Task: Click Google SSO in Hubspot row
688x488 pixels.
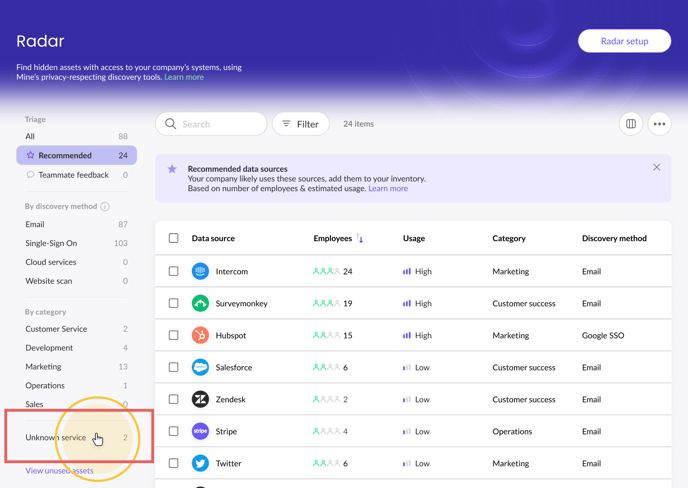Action: click(x=603, y=335)
